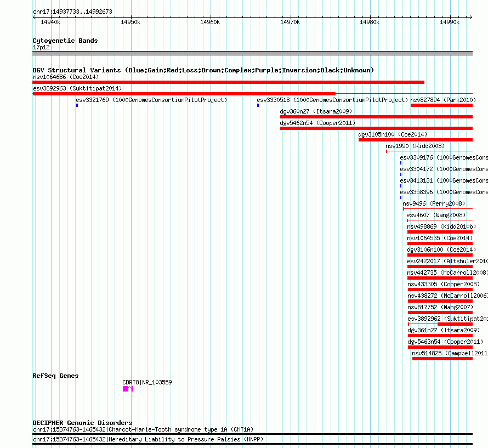Select esv3309176 variant label
Image resolution: width=488 pixels, height=448 pixels.
coord(444,157)
